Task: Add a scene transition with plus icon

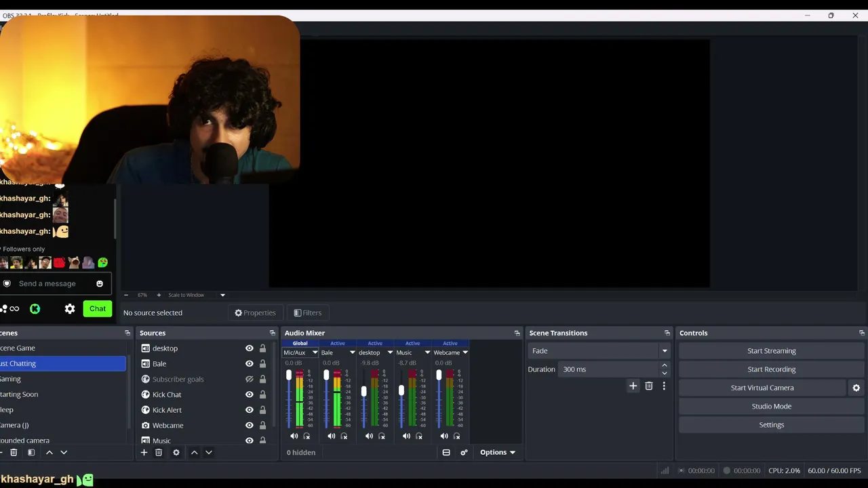Action: (633, 386)
